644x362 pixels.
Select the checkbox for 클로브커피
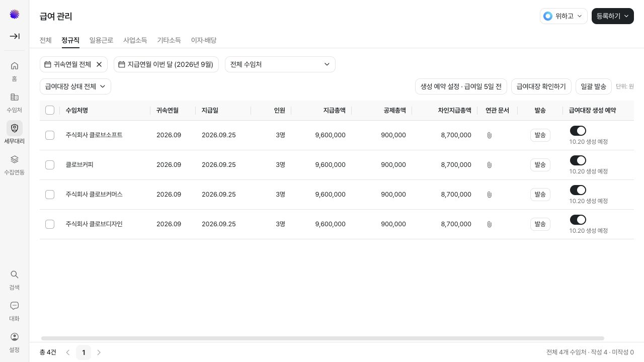coord(50,165)
